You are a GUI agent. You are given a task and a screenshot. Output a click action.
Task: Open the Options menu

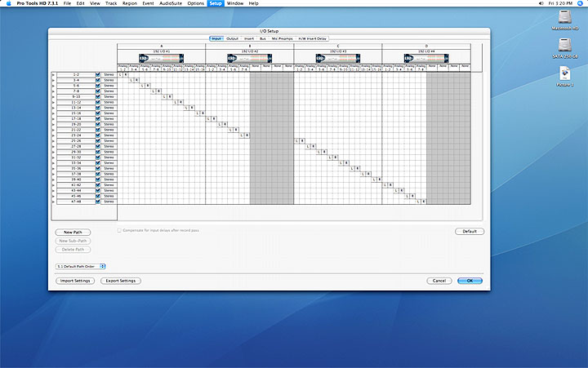click(196, 3)
